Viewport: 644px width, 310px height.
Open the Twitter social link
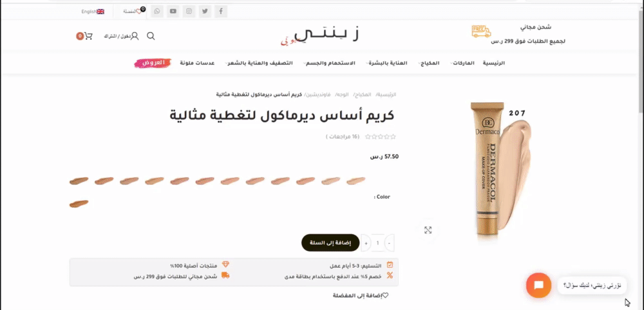click(205, 12)
